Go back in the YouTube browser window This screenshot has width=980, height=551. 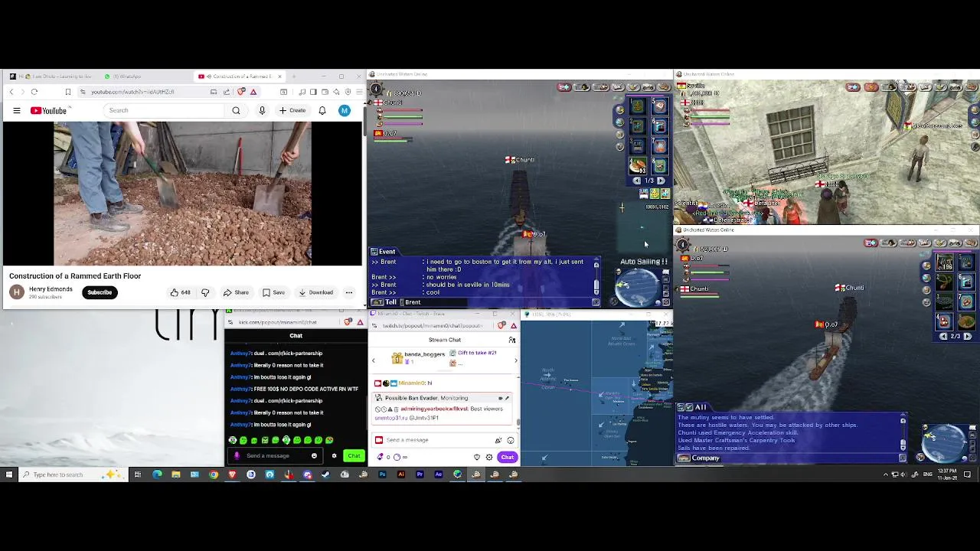click(11, 92)
